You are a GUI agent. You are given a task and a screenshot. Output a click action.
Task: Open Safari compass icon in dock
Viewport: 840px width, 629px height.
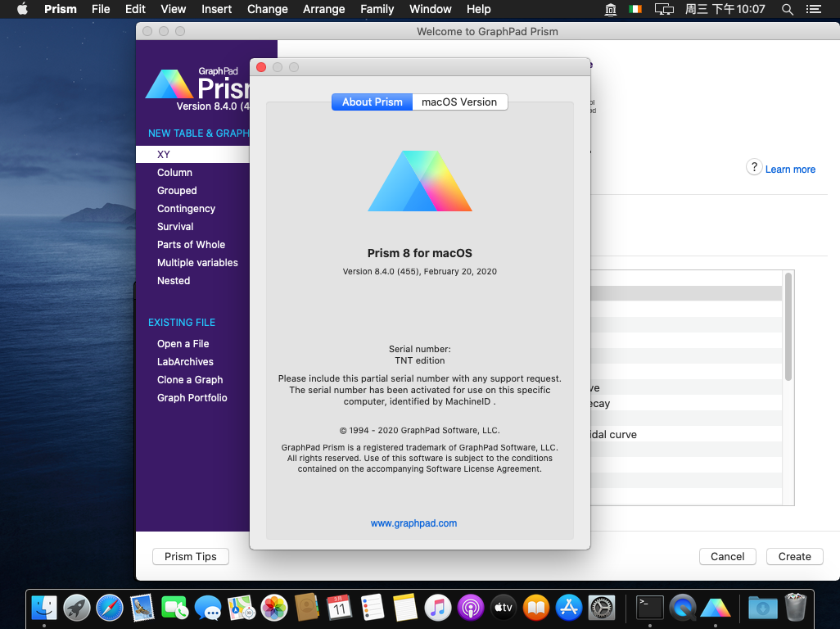tap(110, 608)
